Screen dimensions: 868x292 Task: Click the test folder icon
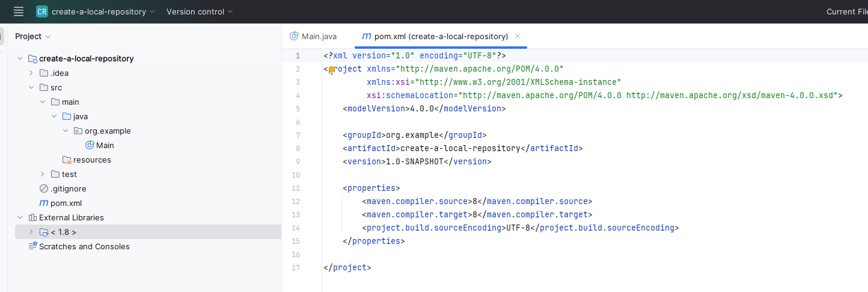point(55,174)
